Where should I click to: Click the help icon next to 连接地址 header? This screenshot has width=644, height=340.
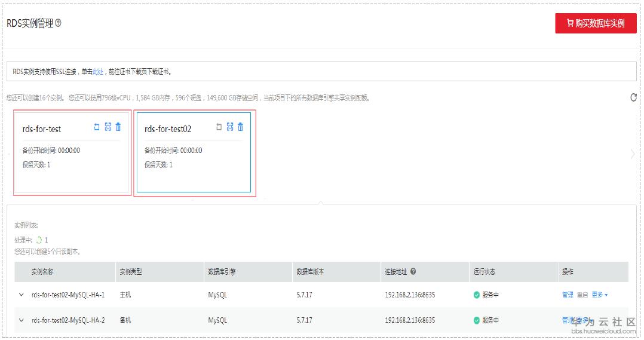pyautogui.click(x=413, y=271)
